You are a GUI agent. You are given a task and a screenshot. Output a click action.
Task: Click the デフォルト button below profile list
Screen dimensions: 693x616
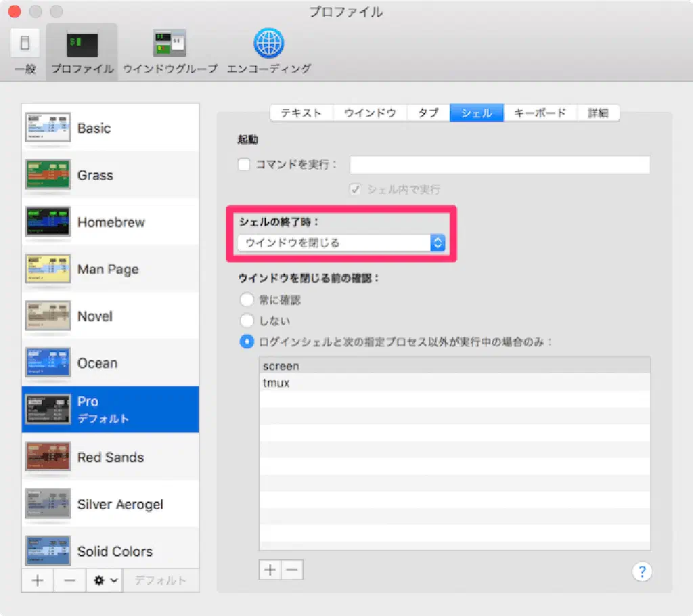160,581
